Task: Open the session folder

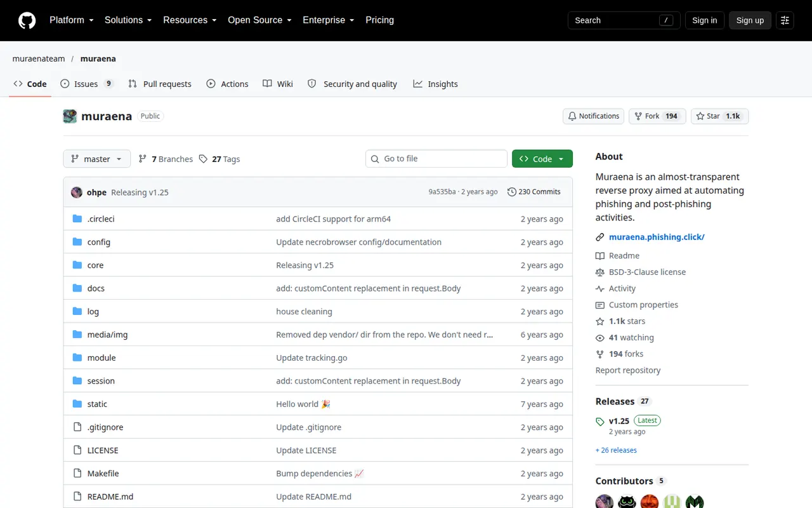Action: (101, 381)
